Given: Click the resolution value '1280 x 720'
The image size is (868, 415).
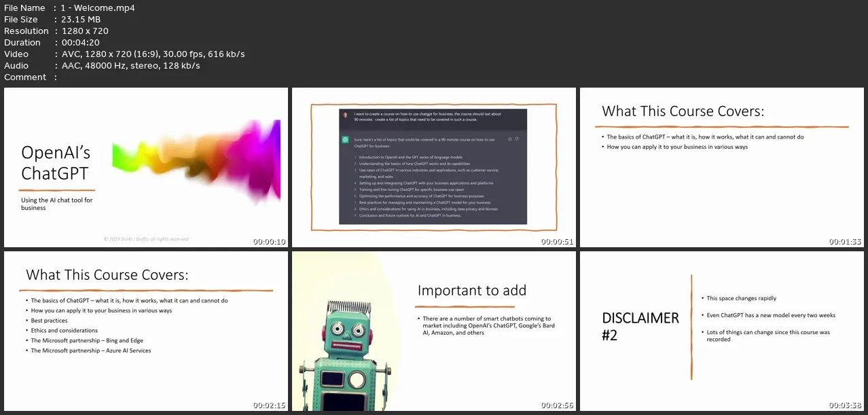Looking at the screenshot, I should point(86,31).
